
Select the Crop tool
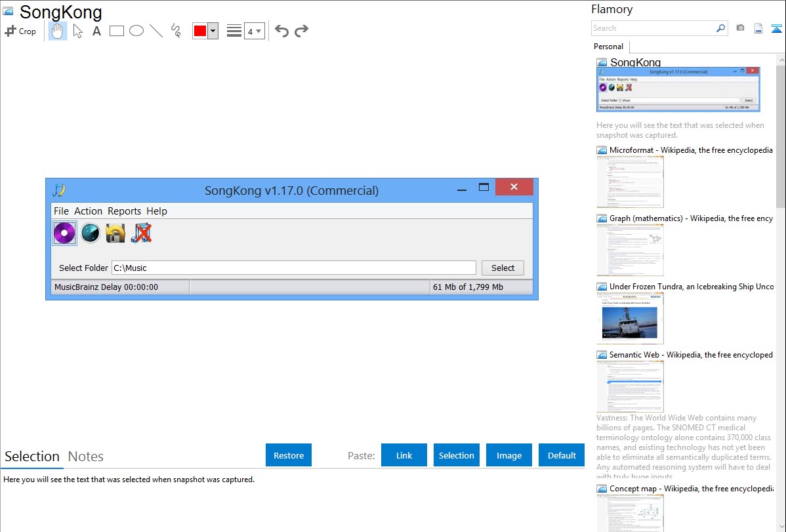coord(20,31)
